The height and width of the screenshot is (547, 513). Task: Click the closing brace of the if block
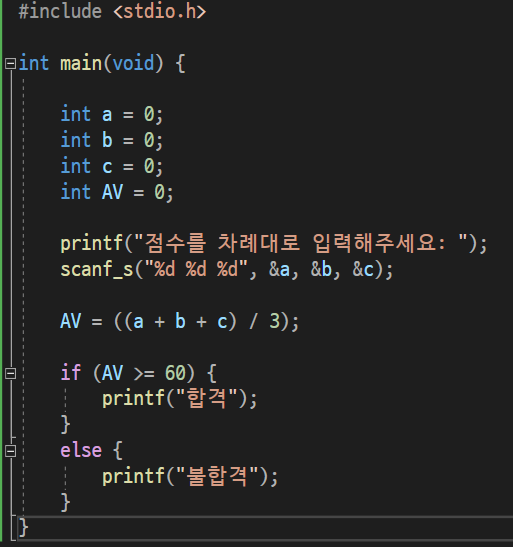coord(66,424)
